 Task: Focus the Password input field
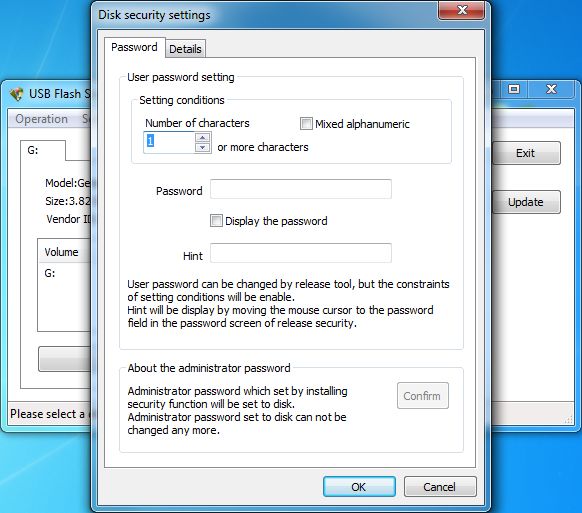pyautogui.click(x=301, y=189)
